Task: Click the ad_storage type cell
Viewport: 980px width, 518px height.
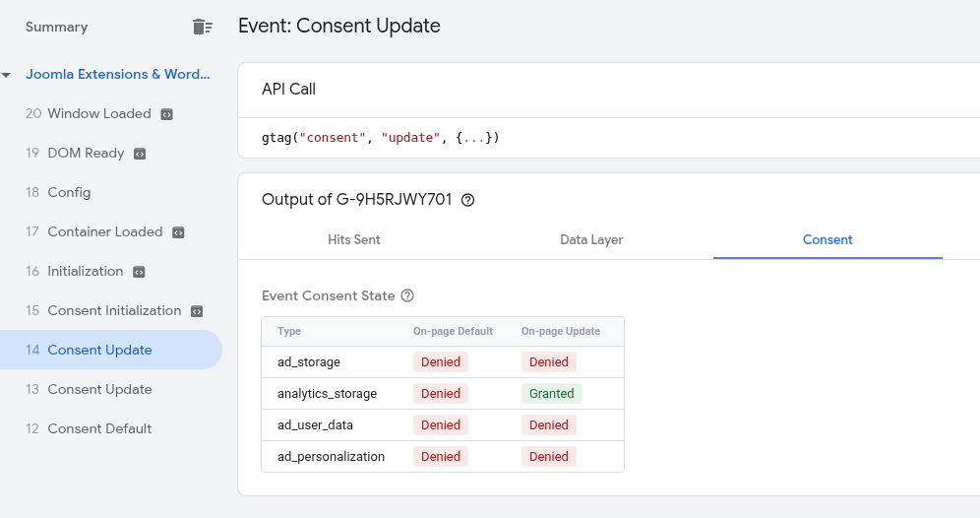Action: pyautogui.click(x=309, y=362)
